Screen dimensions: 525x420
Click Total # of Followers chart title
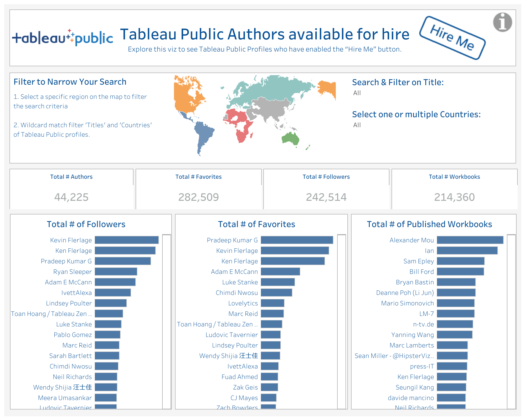[x=86, y=224]
